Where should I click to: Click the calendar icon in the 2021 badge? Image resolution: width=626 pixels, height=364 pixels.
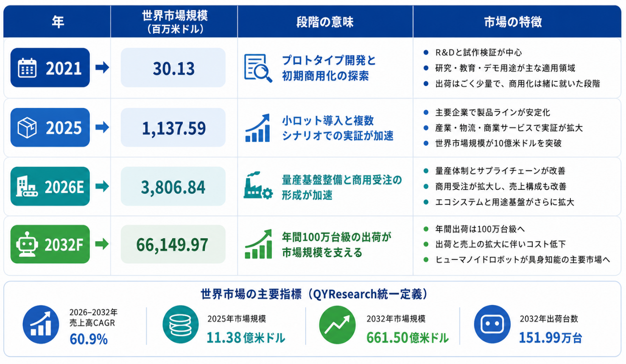pyautogui.click(x=27, y=68)
